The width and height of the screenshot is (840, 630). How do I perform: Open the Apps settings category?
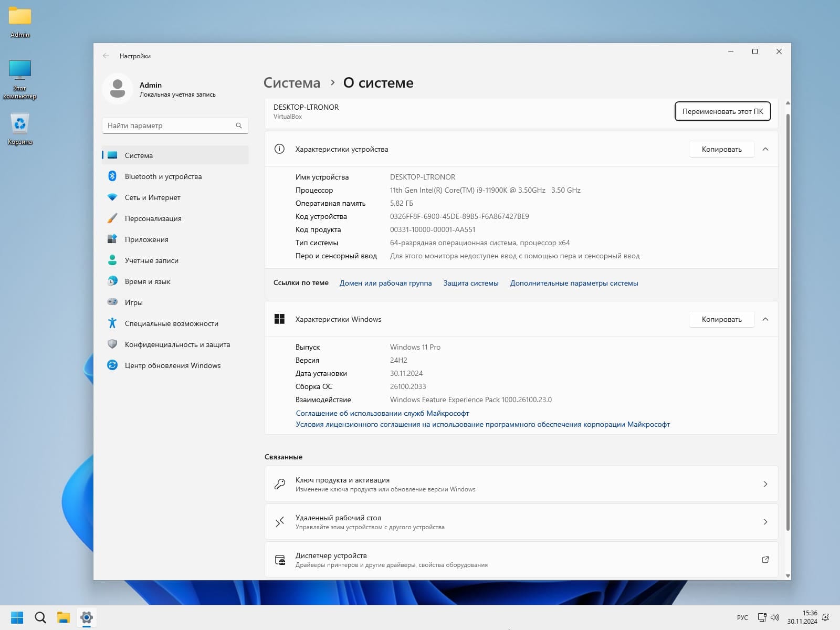[x=146, y=239]
